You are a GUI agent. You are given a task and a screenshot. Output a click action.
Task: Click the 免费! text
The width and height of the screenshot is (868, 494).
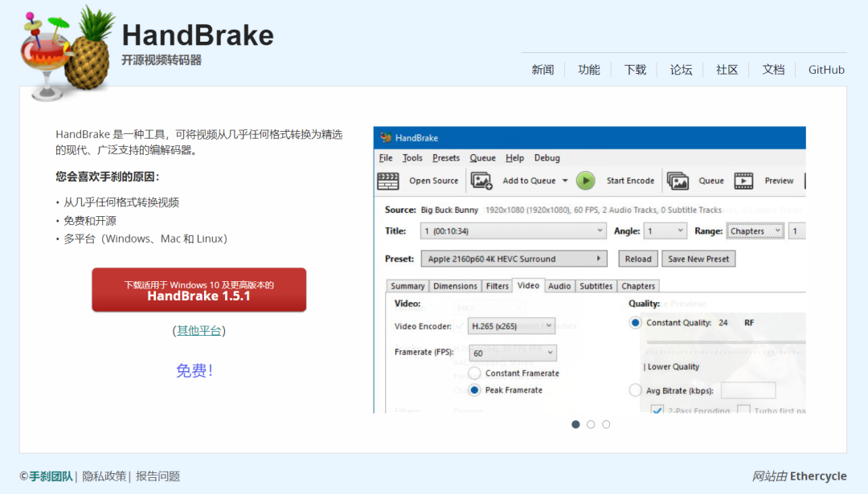click(x=194, y=370)
